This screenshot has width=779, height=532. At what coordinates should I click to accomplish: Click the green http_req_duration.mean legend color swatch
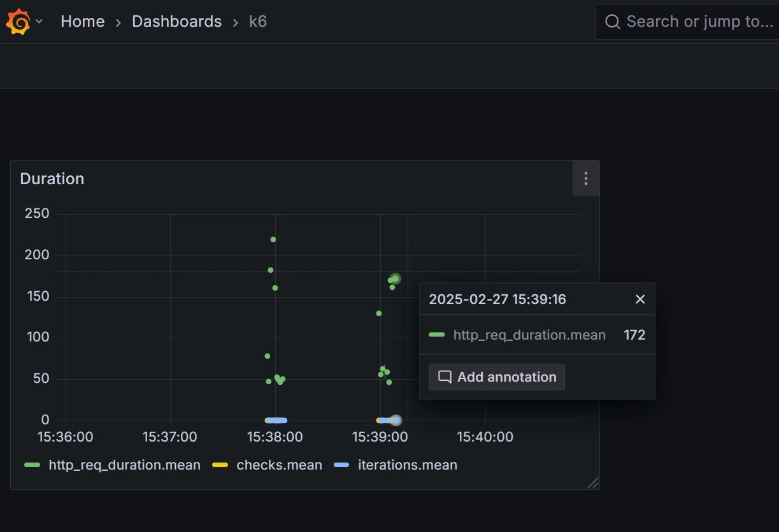[32, 465]
